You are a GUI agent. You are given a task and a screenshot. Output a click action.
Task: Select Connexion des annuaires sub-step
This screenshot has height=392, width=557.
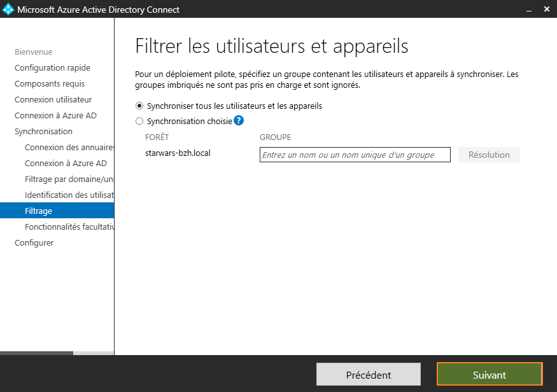coord(69,148)
